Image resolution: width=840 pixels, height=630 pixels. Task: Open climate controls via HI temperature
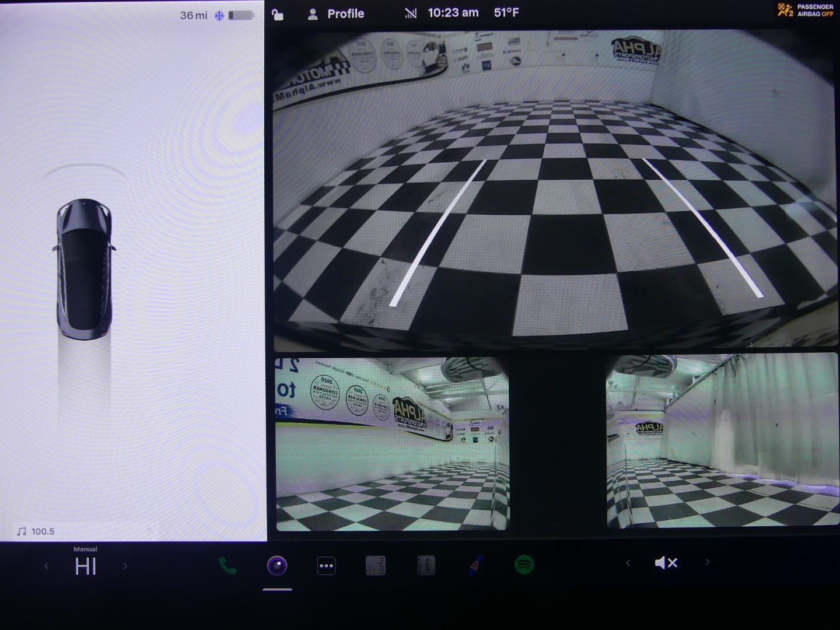coord(85,566)
